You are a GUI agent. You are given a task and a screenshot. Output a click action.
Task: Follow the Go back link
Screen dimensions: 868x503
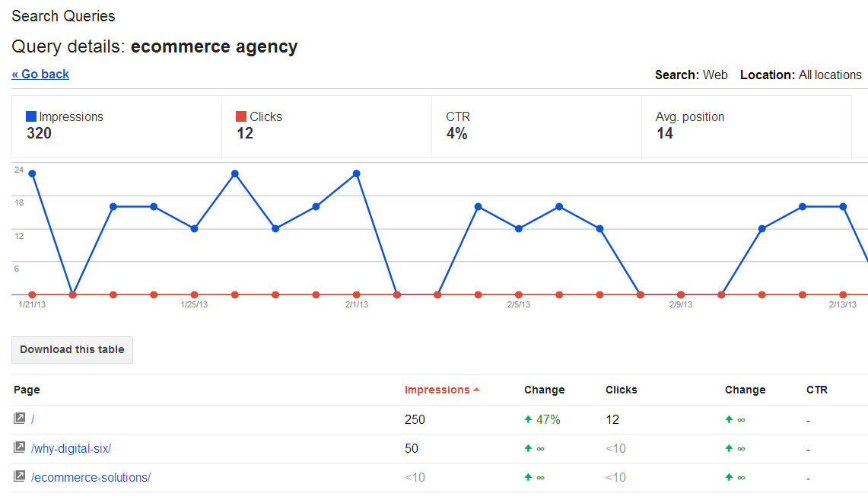tap(40, 74)
